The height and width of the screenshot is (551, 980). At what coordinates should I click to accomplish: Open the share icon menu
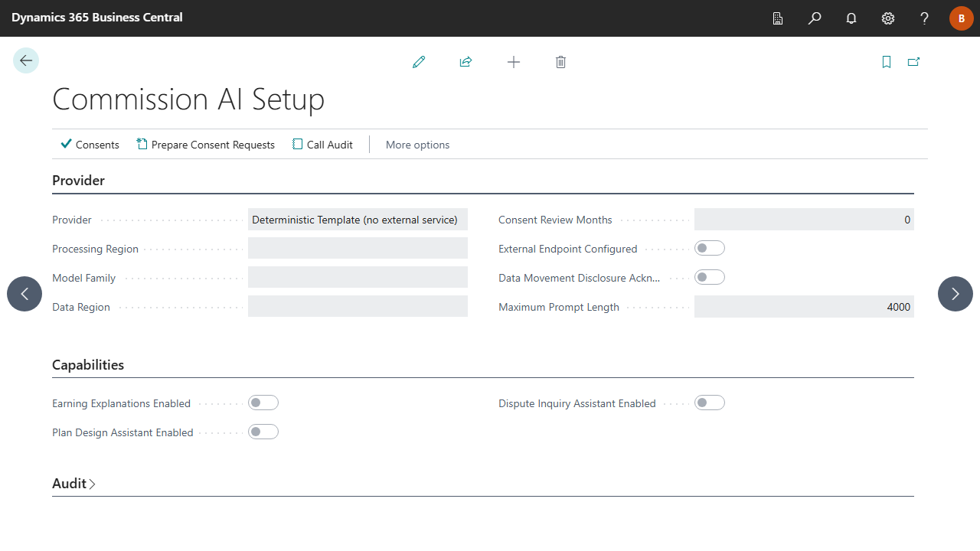coord(465,62)
